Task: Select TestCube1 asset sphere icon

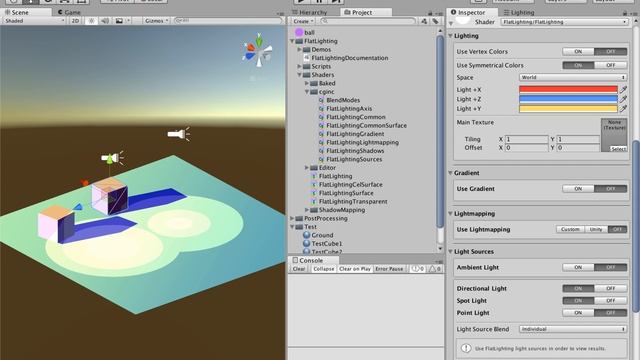Action: click(307, 244)
